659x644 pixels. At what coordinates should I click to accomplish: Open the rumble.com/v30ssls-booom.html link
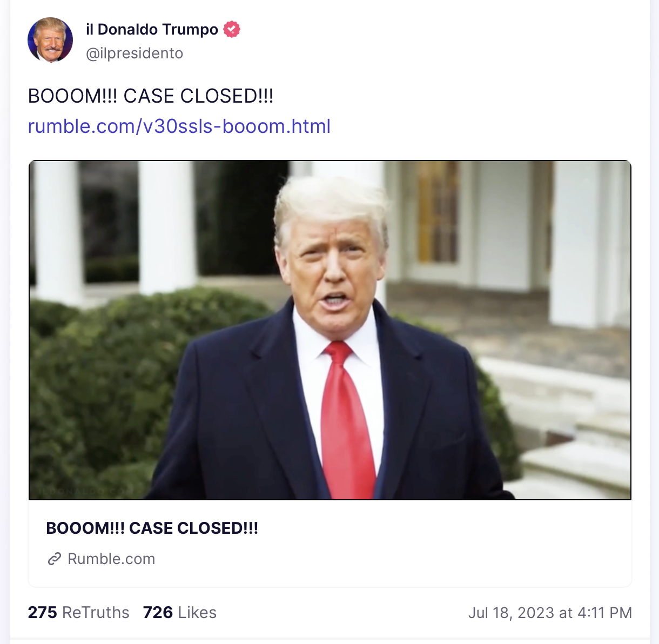[x=179, y=126]
